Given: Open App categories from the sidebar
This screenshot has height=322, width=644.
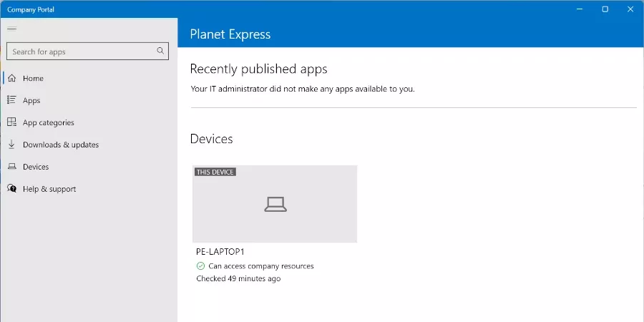Looking at the screenshot, I should [x=48, y=123].
